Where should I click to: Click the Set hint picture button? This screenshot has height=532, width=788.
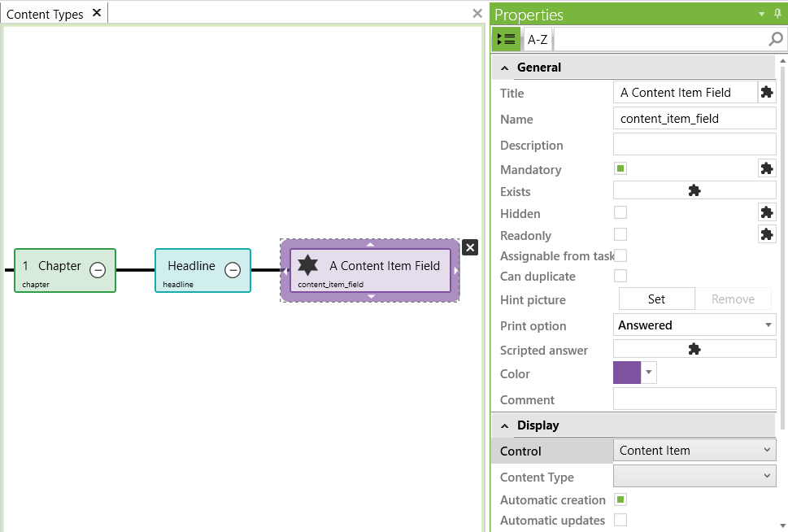pos(656,299)
